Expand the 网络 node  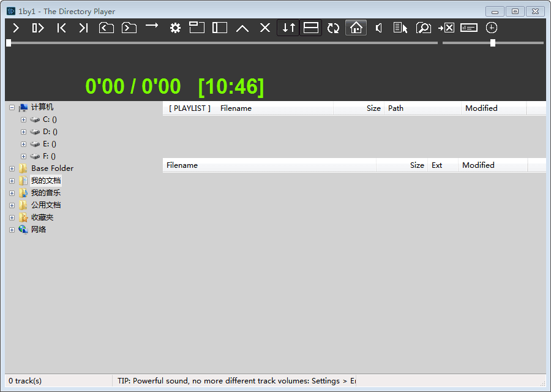pos(12,230)
